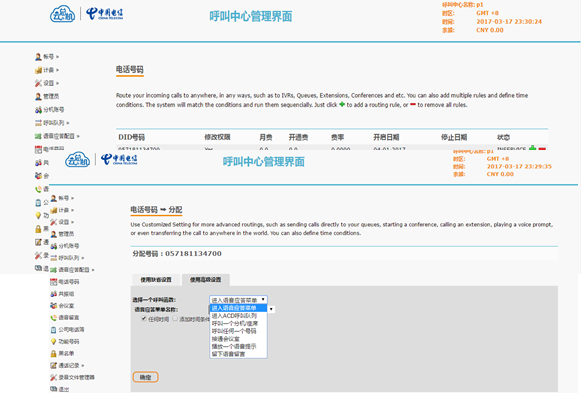The height and width of the screenshot is (393, 581).
Task: Click the 语音留言 phone icon in lower sidebar
Action: click(54, 317)
